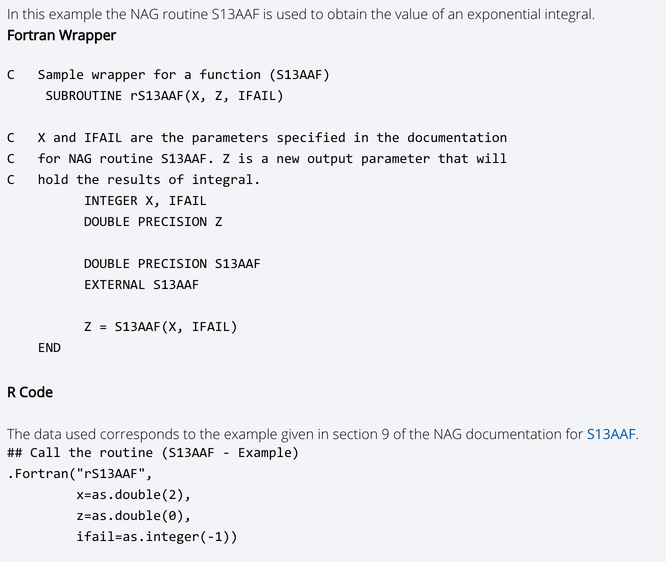Click the .Fortran("rS13AAF", call line

79,474
